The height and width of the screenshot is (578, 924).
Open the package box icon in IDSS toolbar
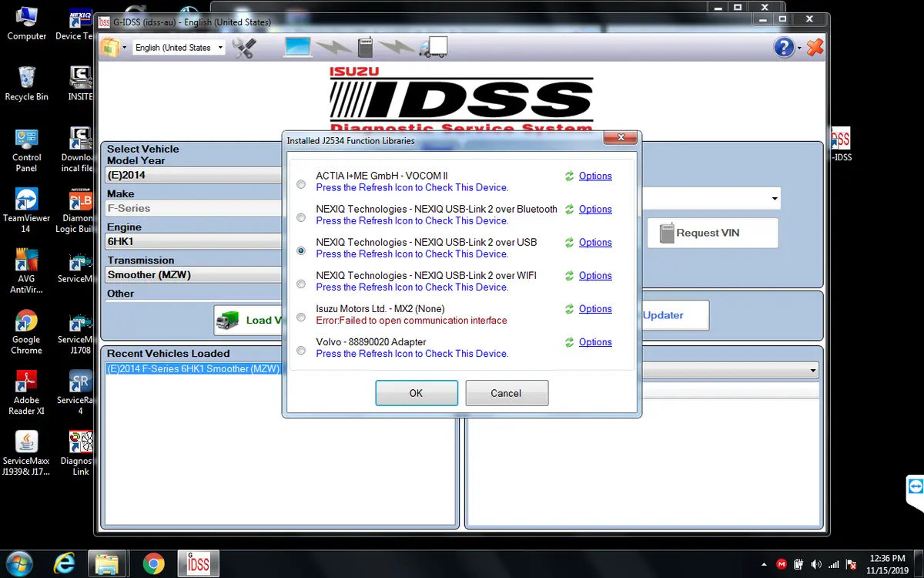click(110, 48)
